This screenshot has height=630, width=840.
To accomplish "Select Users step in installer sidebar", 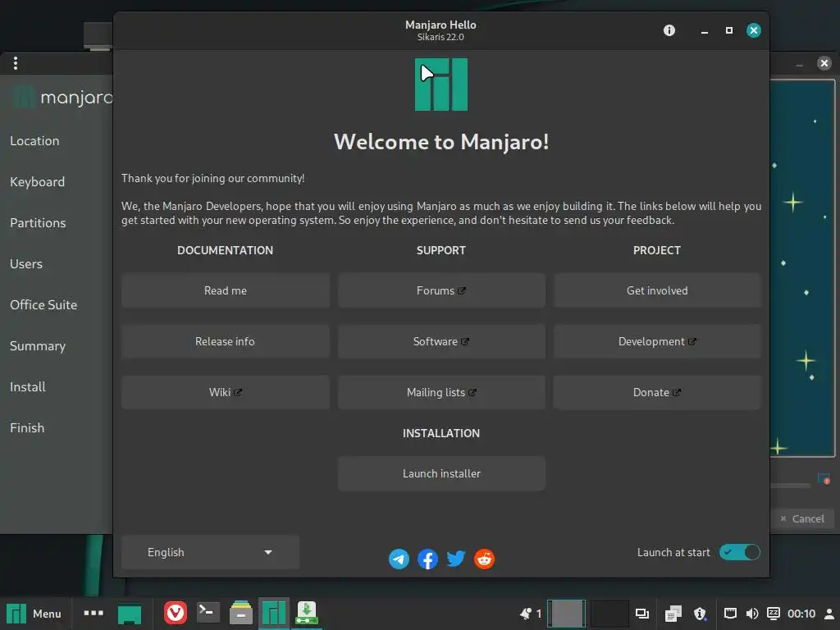I will point(25,264).
